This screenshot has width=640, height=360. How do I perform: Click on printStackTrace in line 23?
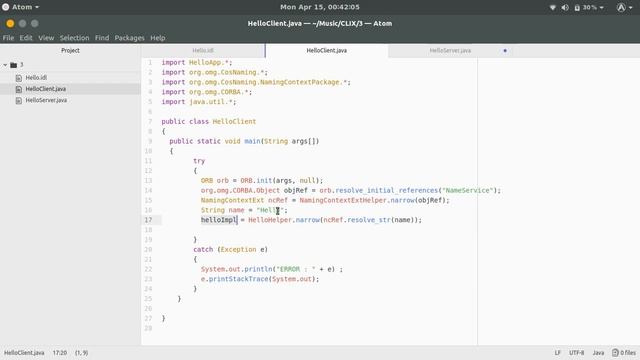pyautogui.click(x=238, y=279)
